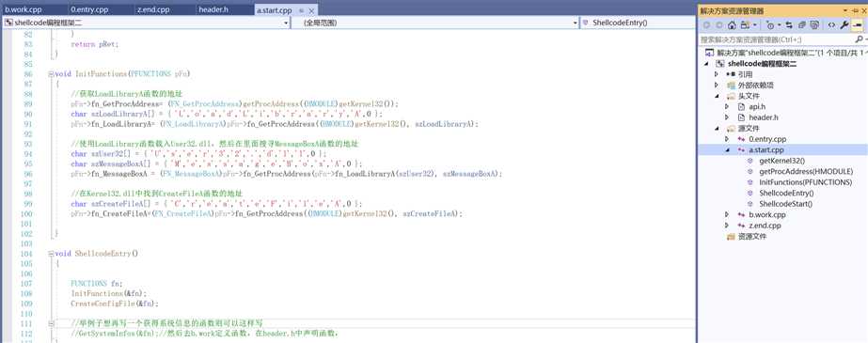This screenshot has height=343, width=868.
Task: Click the C++ icon of z.end.cpp
Action: [x=741, y=226]
